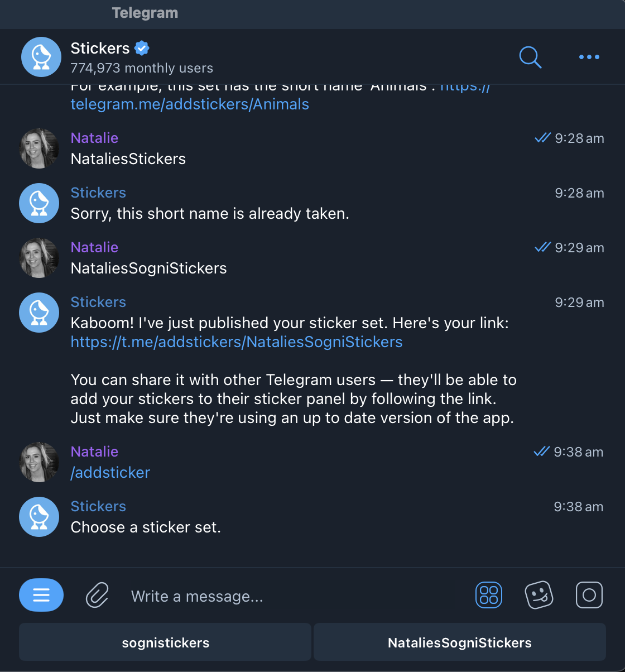Click the paperclip attach file icon
Image resolution: width=625 pixels, height=672 pixels.
(97, 595)
